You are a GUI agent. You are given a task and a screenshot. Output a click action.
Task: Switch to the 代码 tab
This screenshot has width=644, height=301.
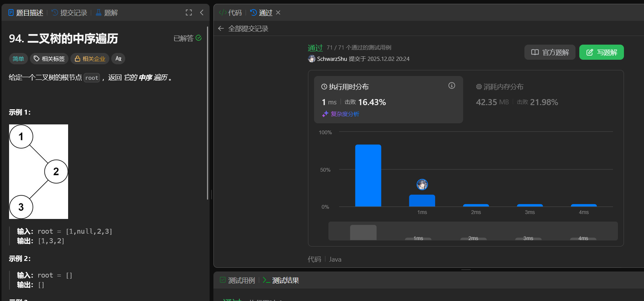point(230,12)
